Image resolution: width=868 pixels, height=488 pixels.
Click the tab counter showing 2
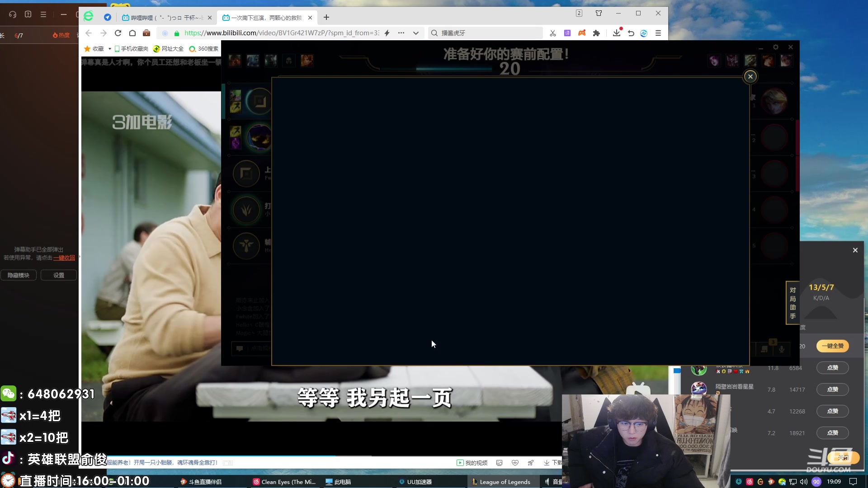[x=579, y=13]
